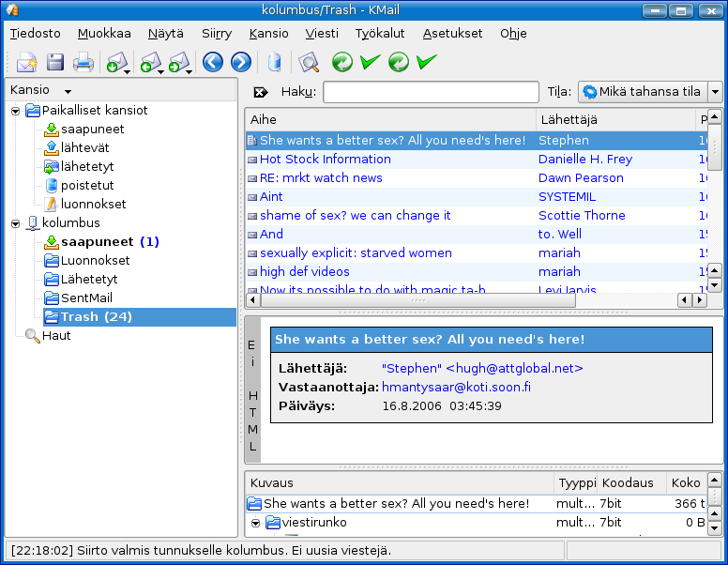Image resolution: width=728 pixels, height=565 pixels.
Task: Collapse the Paikalliset kansiot tree node
Action: point(17,111)
